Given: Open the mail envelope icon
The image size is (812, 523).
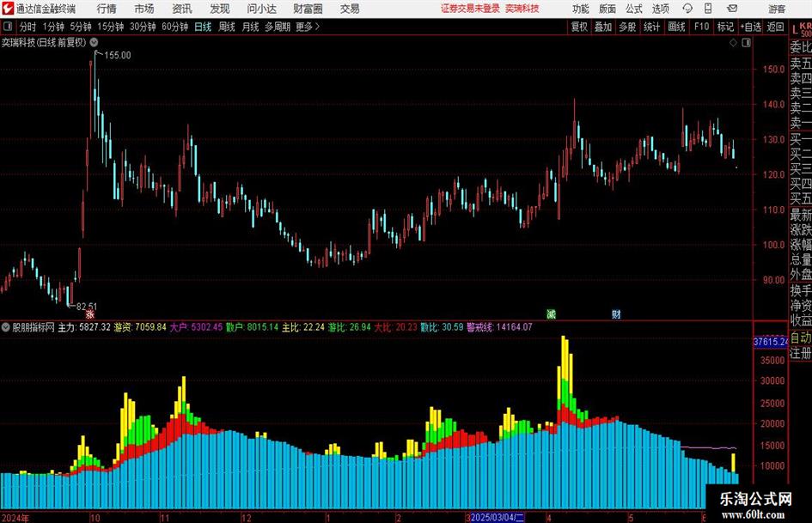Looking at the screenshot, I should click(x=732, y=9).
